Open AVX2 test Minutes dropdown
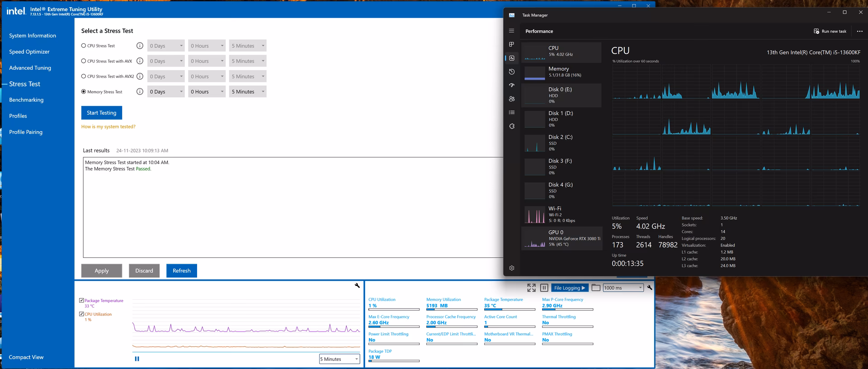Image resolution: width=868 pixels, height=369 pixels. pyautogui.click(x=247, y=76)
